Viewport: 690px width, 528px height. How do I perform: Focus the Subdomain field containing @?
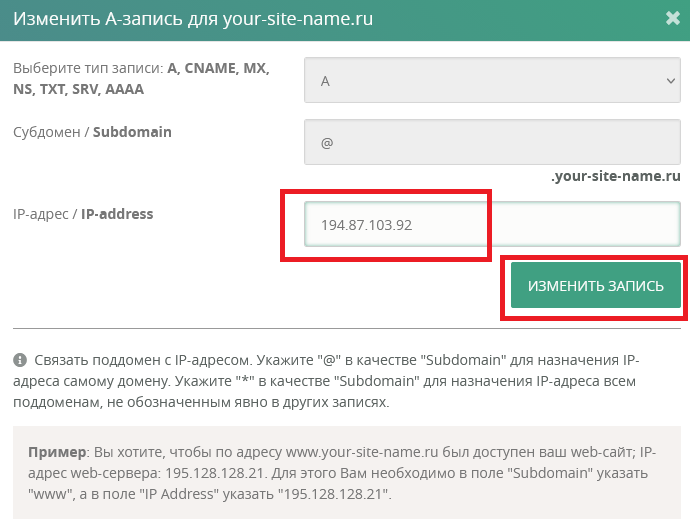point(492,142)
